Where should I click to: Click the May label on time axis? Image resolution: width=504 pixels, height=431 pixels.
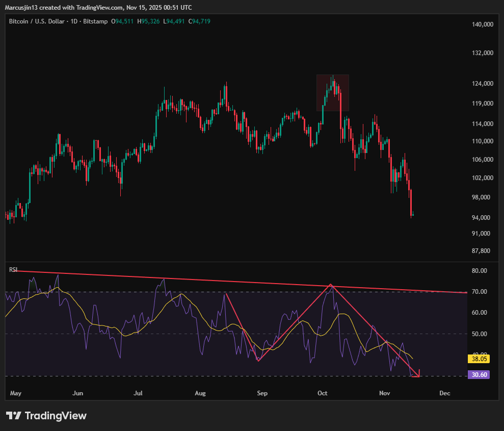[16, 393]
